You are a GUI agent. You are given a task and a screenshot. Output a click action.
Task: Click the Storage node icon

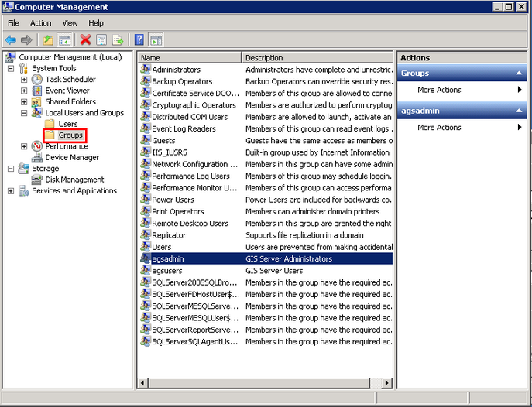coord(23,169)
